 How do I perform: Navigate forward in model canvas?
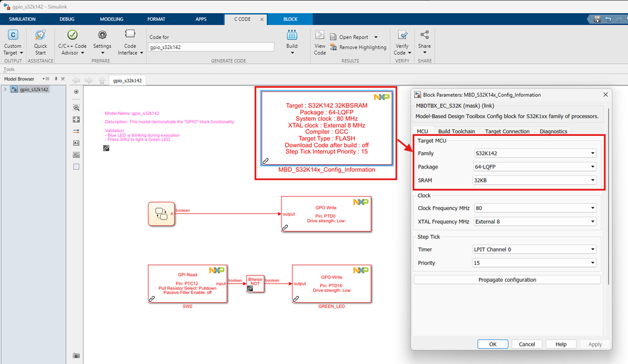(x=89, y=80)
